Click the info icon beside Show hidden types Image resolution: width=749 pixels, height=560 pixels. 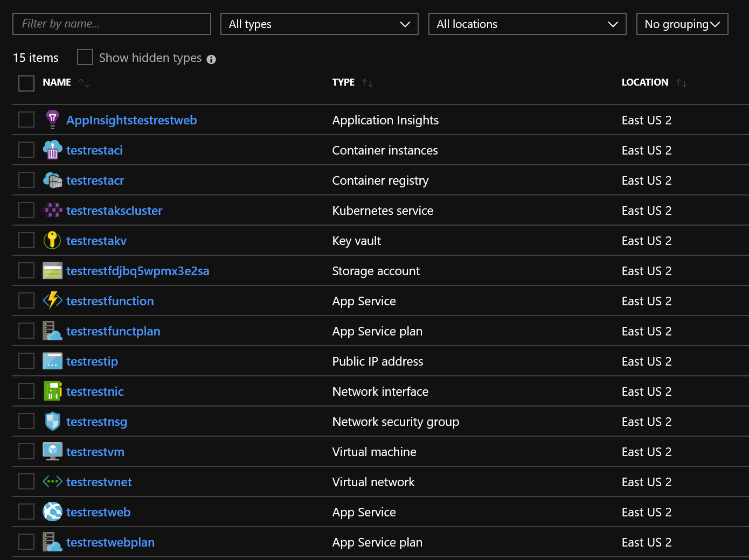click(211, 59)
